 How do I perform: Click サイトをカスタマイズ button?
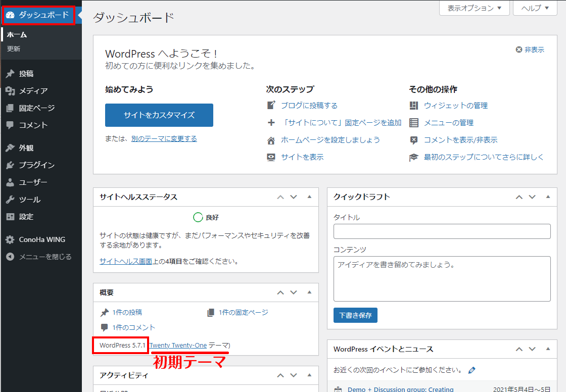(x=159, y=115)
